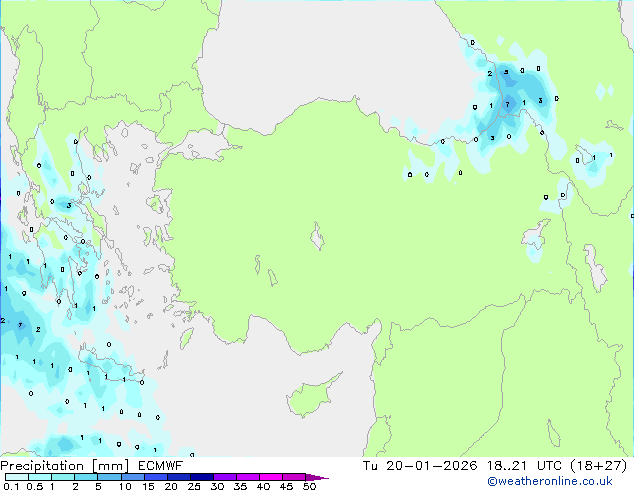Click the 10–15 mm blue legend swatch
Viewport: 634px width, 490px height.
[132, 477]
